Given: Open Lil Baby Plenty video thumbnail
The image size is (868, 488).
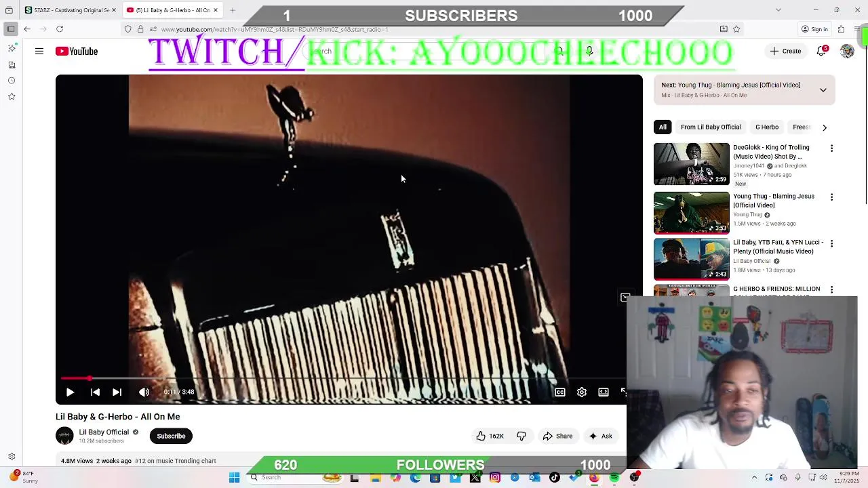Looking at the screenshot, I should click(x=692, y=259).
